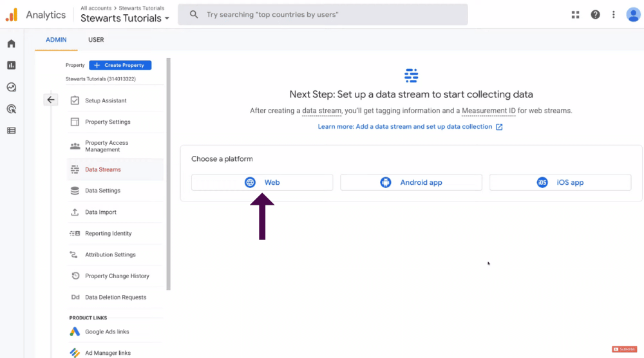Choose the Web platform button
Screen dimensions: 644x358
tap(262, 182)
